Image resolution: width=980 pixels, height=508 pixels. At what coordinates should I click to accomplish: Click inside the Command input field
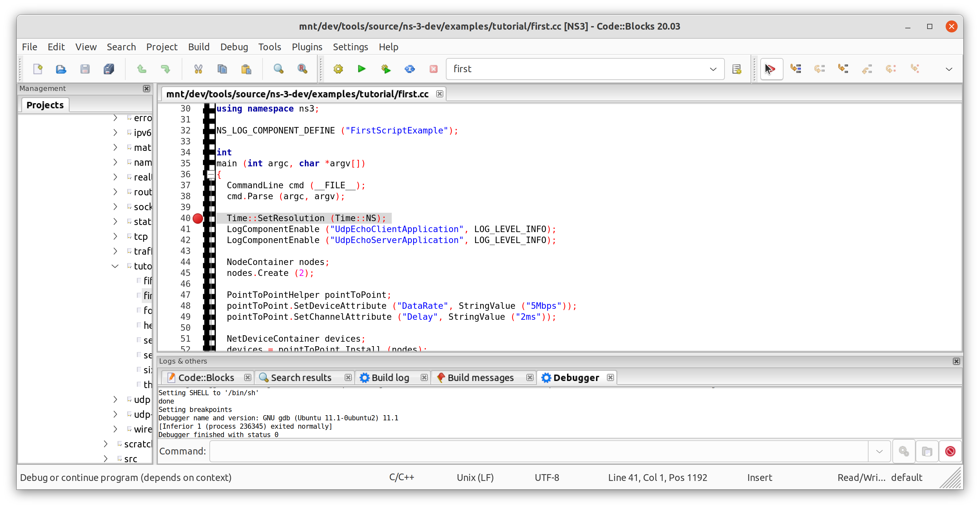coord(533,451)
